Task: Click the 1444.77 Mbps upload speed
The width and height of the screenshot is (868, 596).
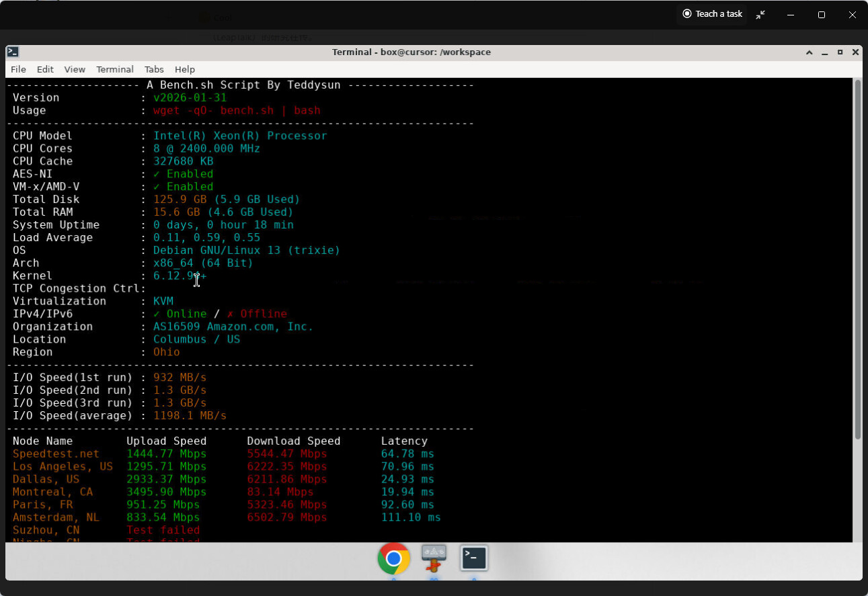Action: tap(166, 454)
